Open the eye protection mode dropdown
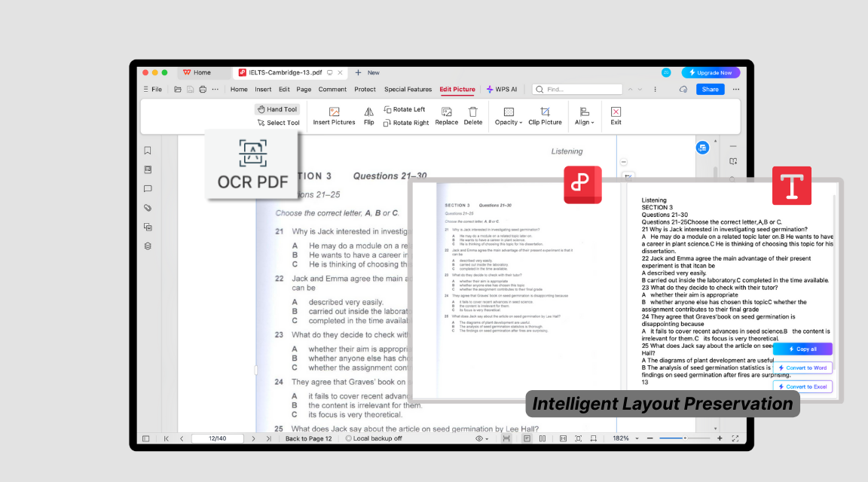The width and height of the screenshot is (868, 482). pos(481,438)
